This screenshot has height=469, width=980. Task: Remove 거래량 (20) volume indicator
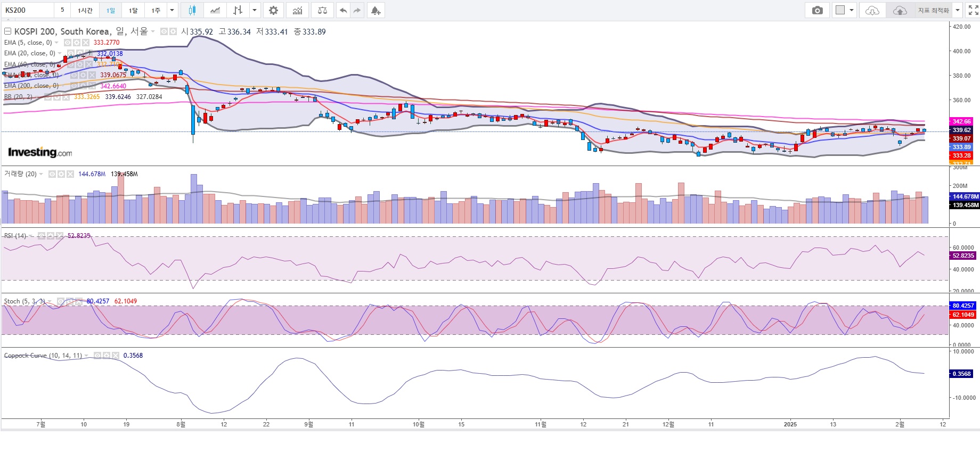[x=70, y=174]
